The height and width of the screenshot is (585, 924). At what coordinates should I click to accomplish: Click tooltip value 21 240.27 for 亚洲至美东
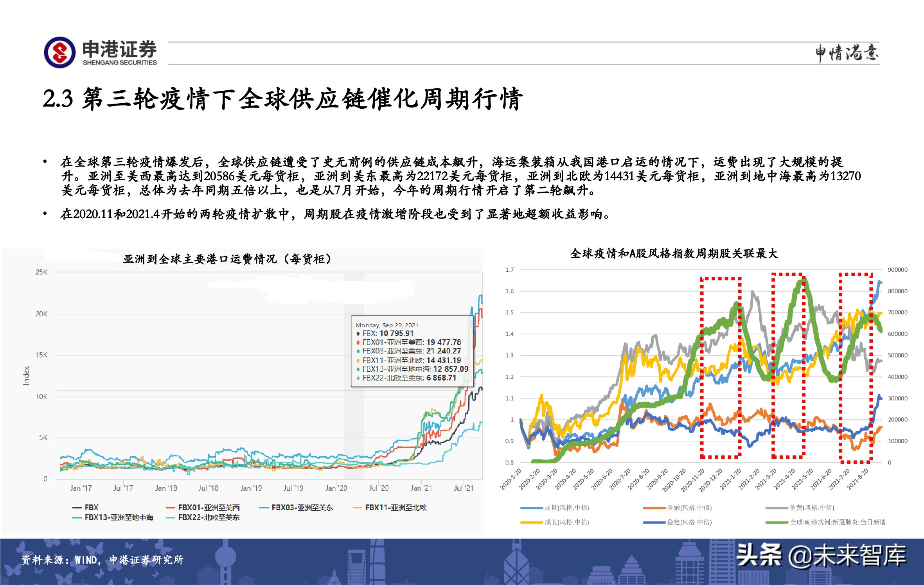444,351
